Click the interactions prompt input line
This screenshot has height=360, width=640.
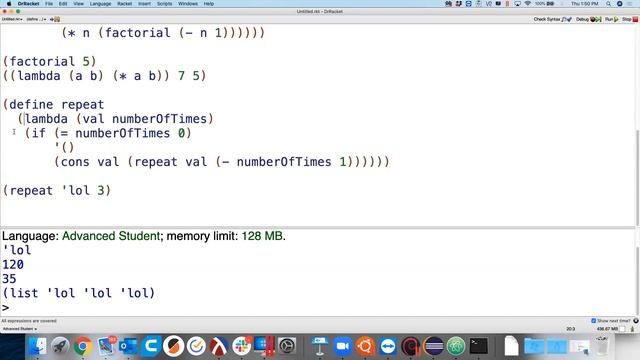tap(318, 307)
